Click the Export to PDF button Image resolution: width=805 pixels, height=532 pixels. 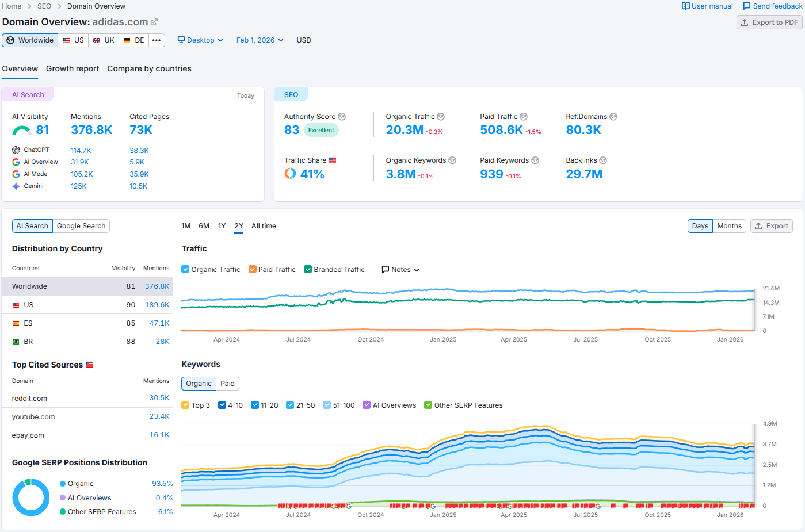click(769, 22)
